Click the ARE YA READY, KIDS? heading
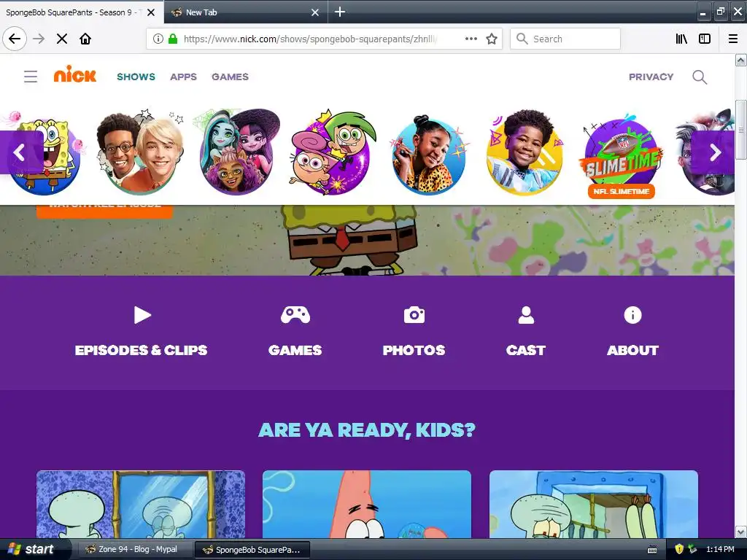 tap(367, 430)
